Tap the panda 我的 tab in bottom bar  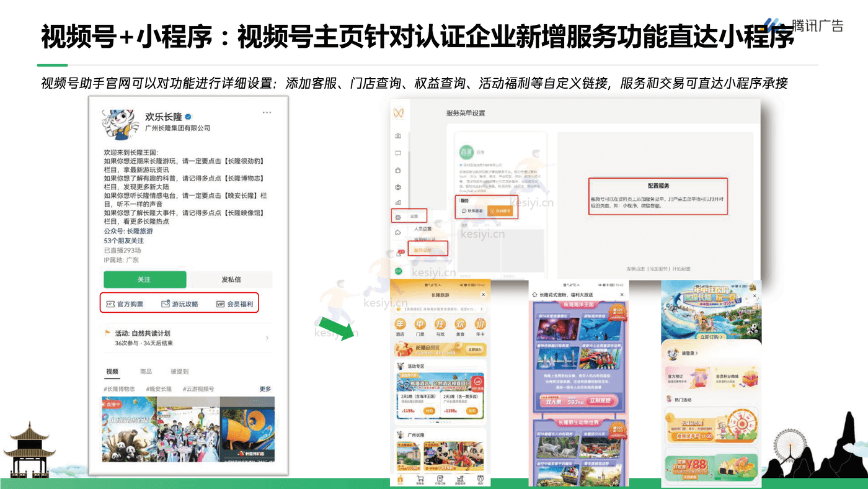[480, 480]
